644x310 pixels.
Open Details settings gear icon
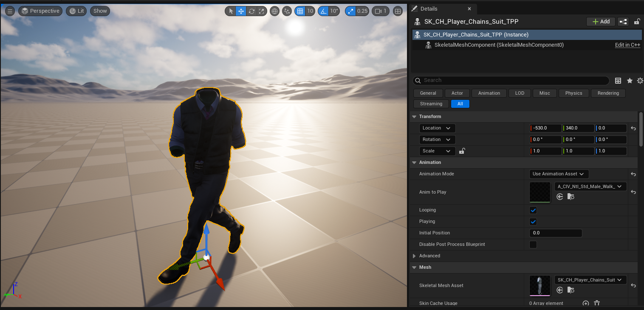pyautogui.click(x=640, y=81)
